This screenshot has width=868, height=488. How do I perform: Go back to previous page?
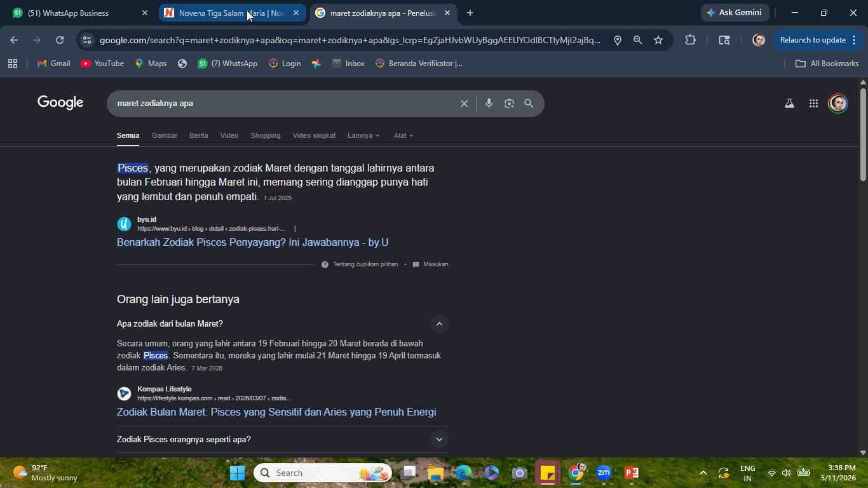14,40
